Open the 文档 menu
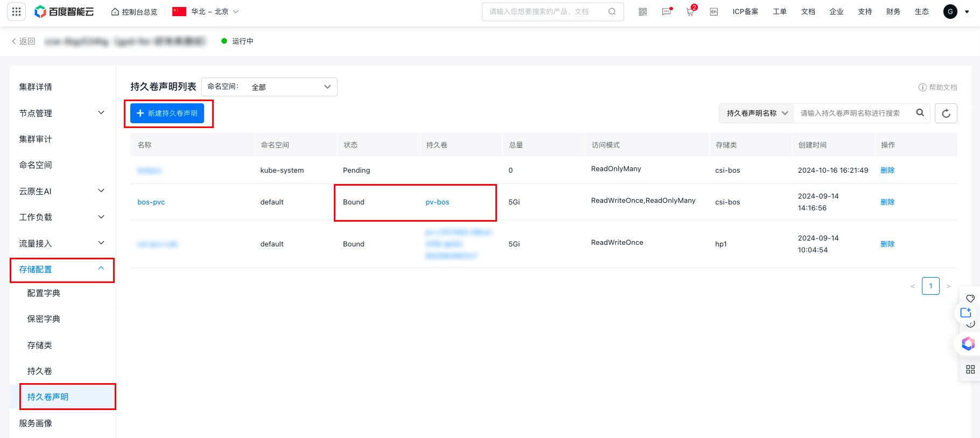 pos(808,11)
